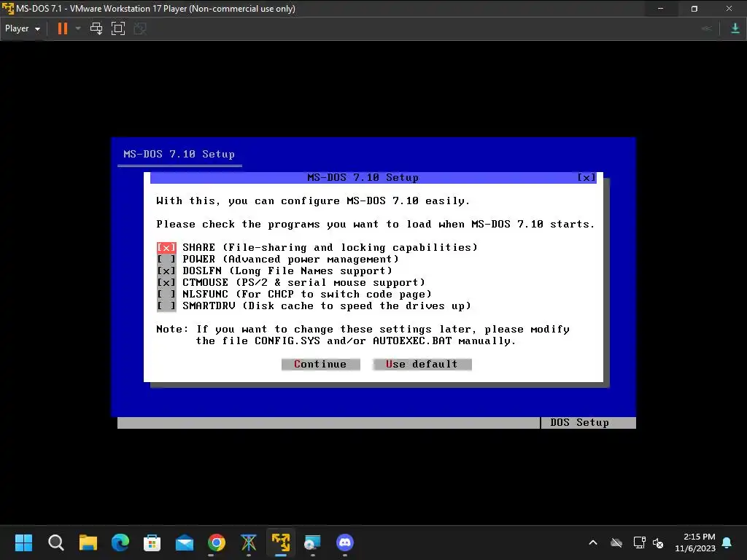The image size is (747, 560).
Task: Open the clock showing 2:15 PM
Action: pyautogui.click(x=695, y=542)
